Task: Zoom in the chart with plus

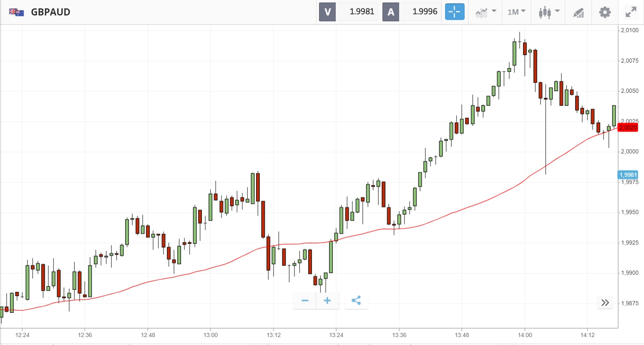Action: (x=327, y=301)
